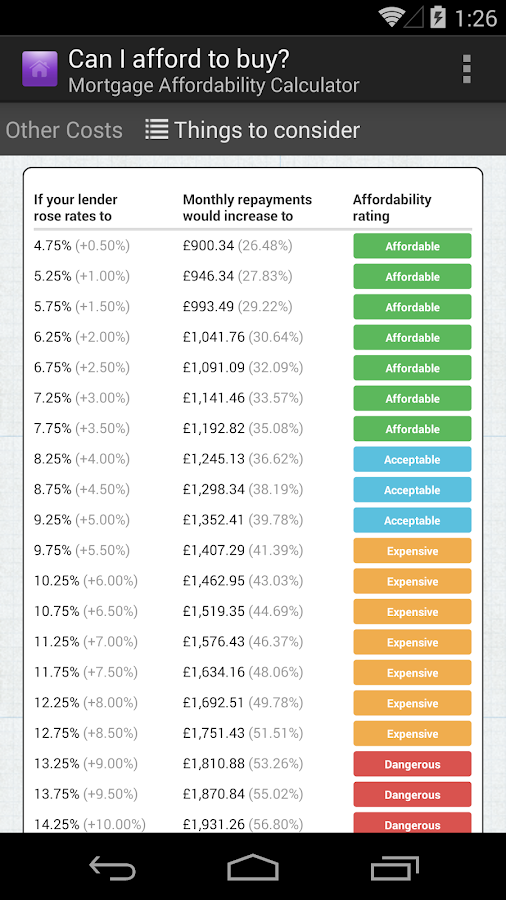506x900 pixels.
Task: Tap the Android home navigation icon
Action: tap(253, 867)
